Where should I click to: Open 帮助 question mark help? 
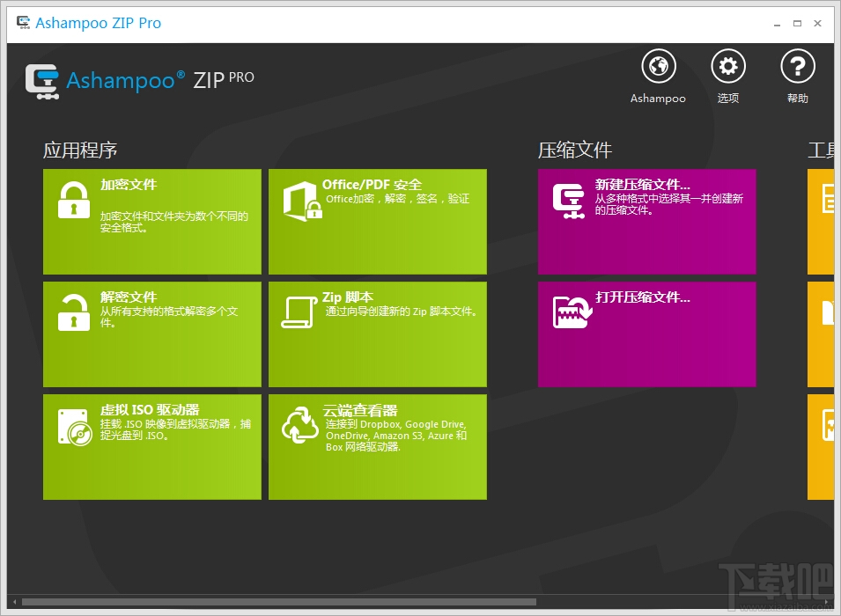point(798,67)
